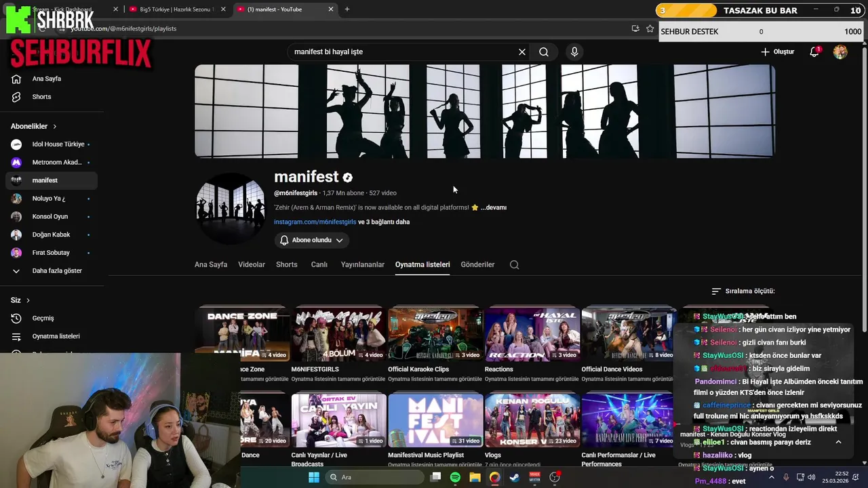Open Geçmiş watch history
The image size is (868, 488).
point(52,319)
